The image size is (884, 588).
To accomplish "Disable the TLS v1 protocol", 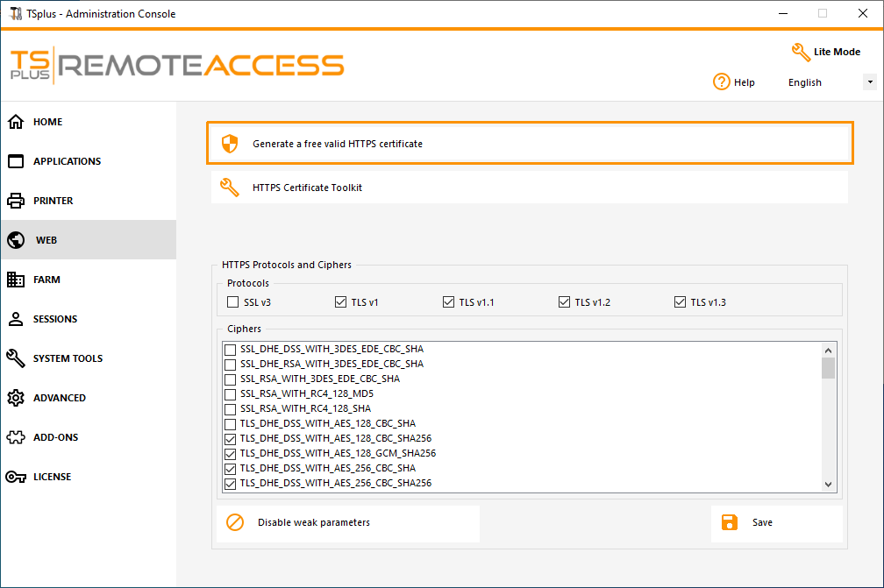I will click(340, 301).
